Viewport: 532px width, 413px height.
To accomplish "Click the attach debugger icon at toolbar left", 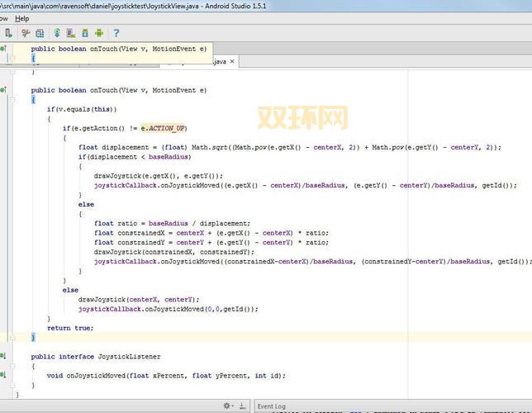I will tap(7, 34).
